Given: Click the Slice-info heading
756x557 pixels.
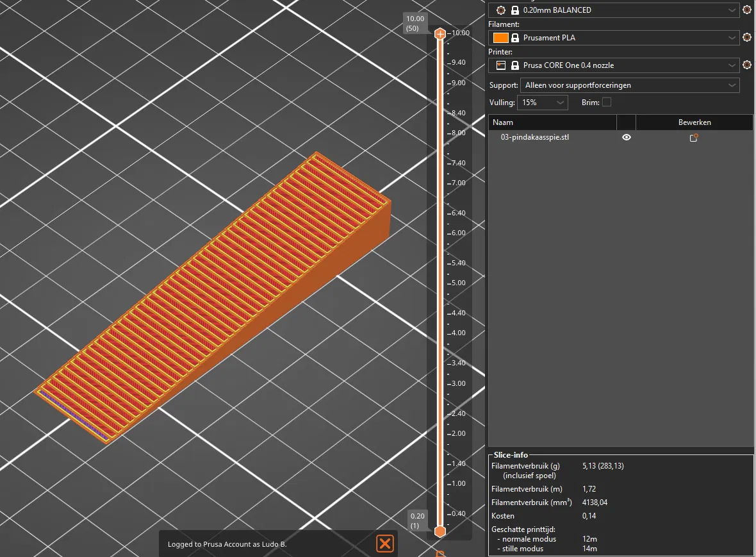Looking at the screenshot, I should [511, 454].
